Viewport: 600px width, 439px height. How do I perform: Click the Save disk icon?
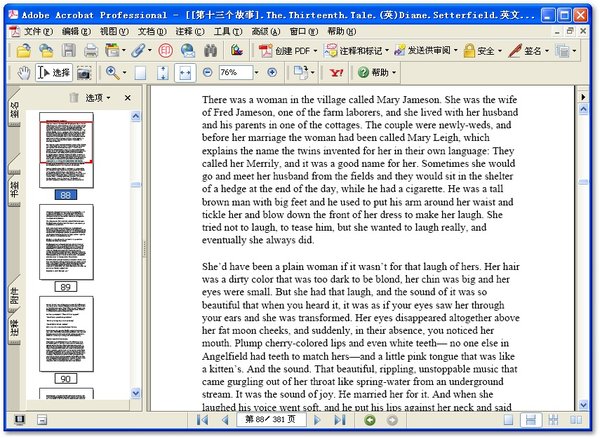[x=69, y=51]
